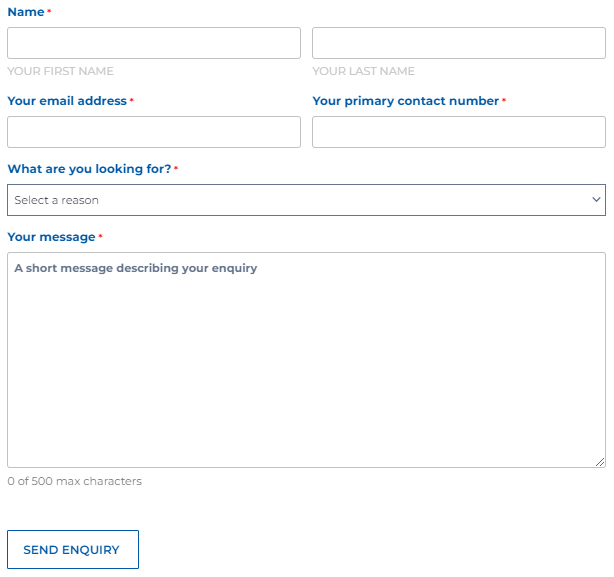Image resolution: width=614 pixels, height=577 pixels.
Task: Click the 'Name' field label
Action: pyautogui.click(x=25, y=12)
